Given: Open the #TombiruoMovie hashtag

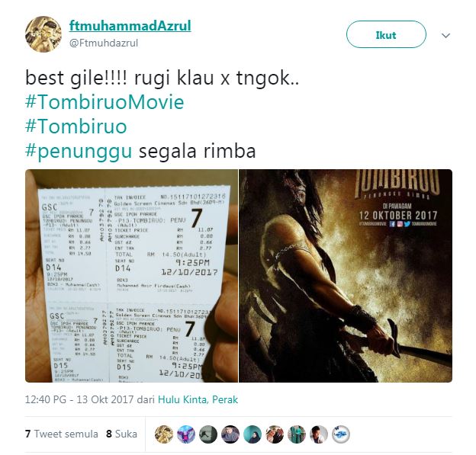Looking at the screenshot, I should point(105,102).
